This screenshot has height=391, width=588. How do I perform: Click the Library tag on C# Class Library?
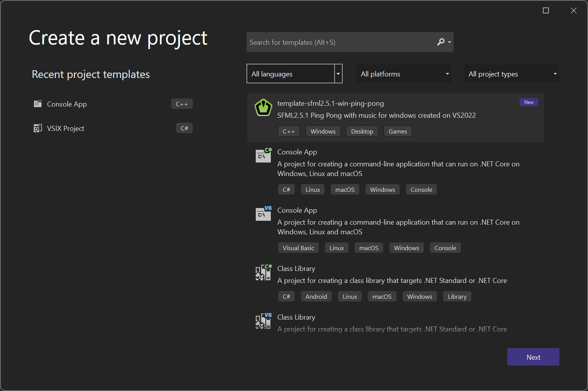pos(457,296)
